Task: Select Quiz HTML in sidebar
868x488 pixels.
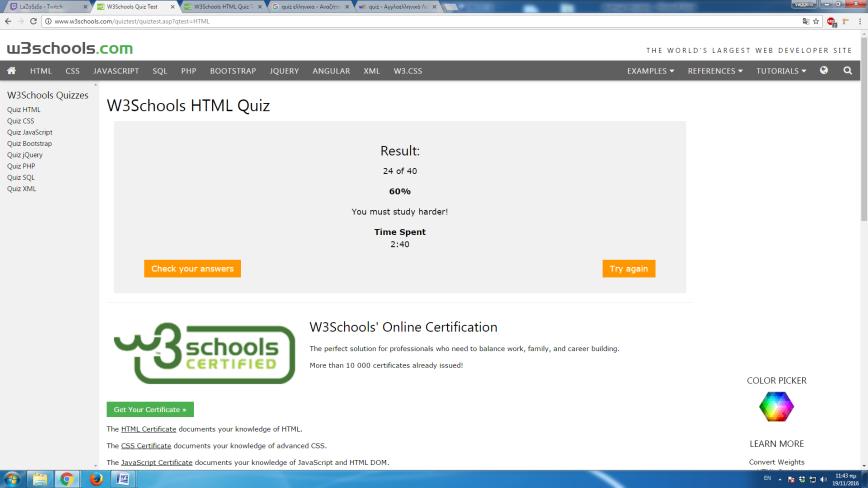Action: [24, 110]
